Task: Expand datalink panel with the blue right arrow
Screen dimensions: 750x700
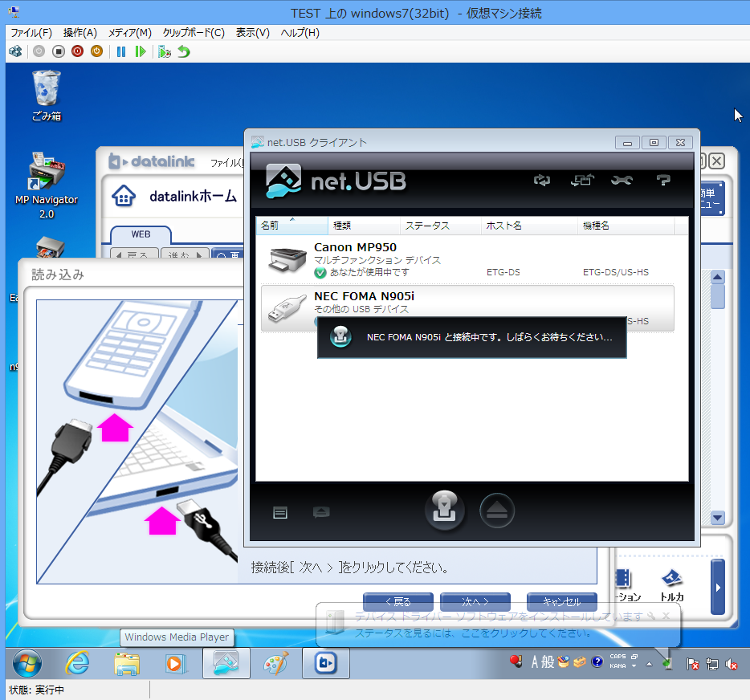Action: pos(717,587)
